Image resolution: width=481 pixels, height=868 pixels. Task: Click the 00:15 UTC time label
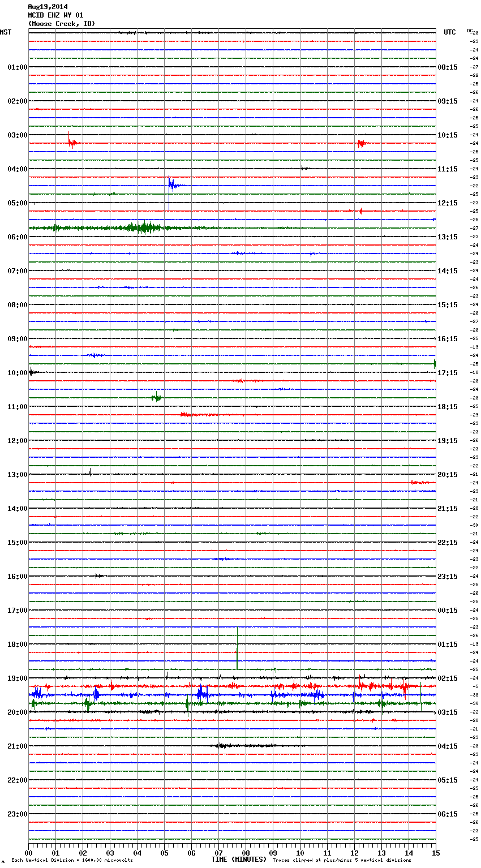click(x=448, y=611)
